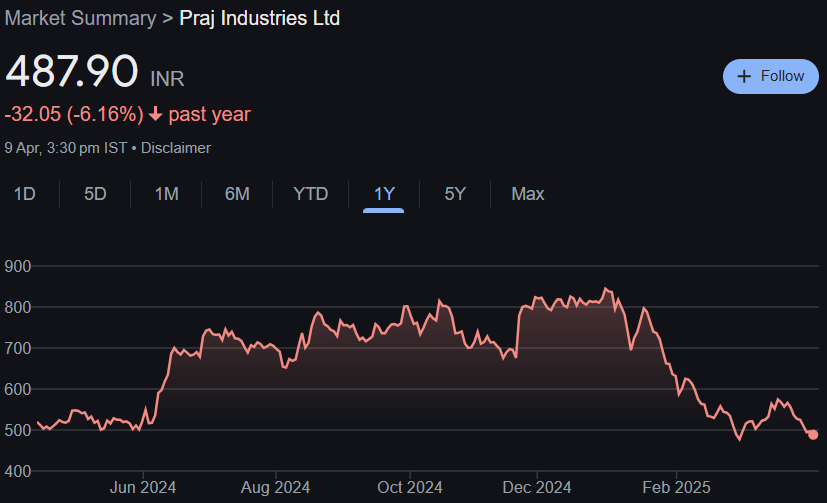Click the Aug 2024 axis label
827x503 pixels.
tap(275, 487)
